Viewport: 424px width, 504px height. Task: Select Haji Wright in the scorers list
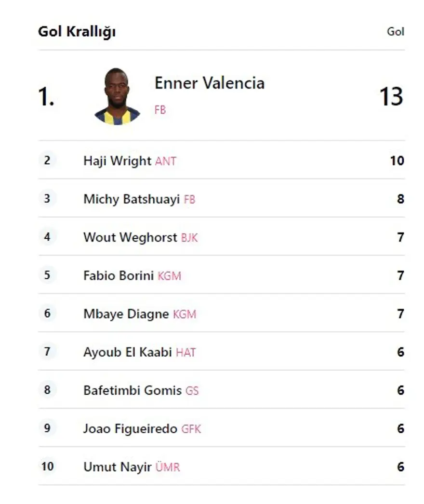point(117,161)
